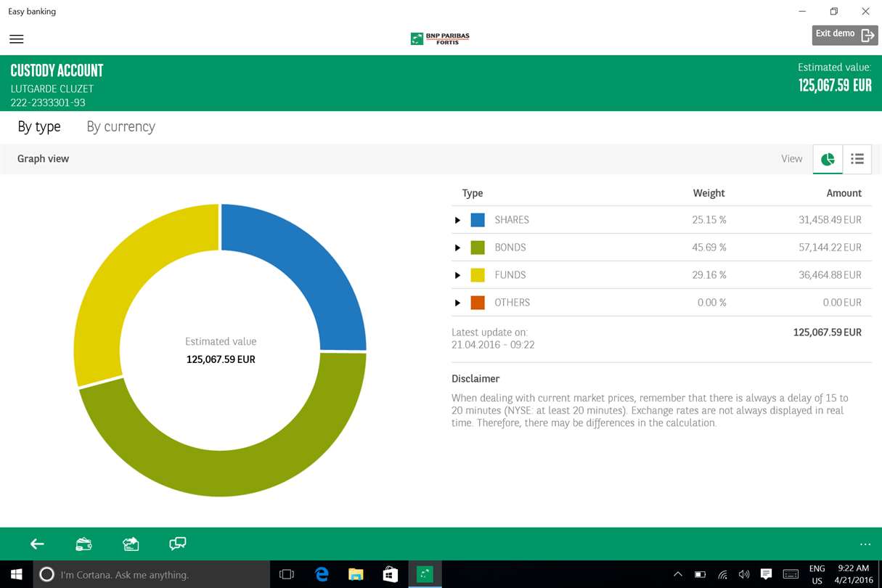Viewport: 882px width, 588px height.
Task: Click the 36,464.88 EUR amount
Action: (x=830, y=275)
